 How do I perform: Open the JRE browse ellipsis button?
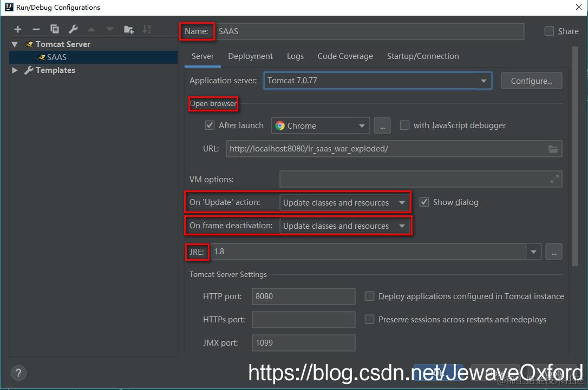(554, 252)
